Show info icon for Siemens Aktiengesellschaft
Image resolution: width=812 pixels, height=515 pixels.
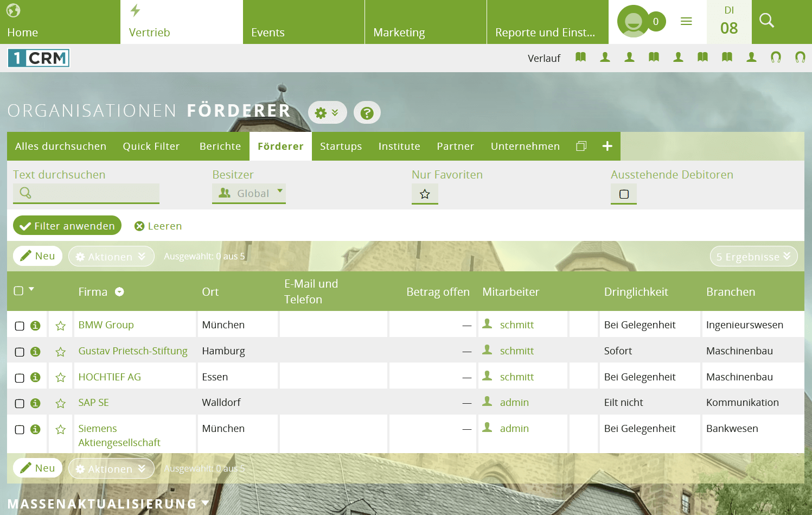point(35,429)
